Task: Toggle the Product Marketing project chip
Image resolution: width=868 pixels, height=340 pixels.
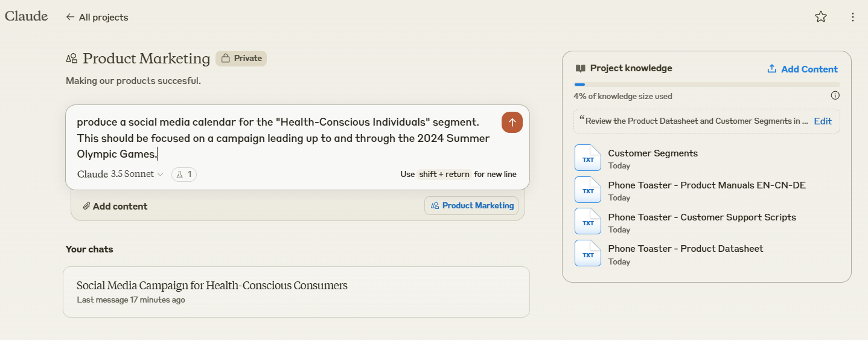Action: tap(471, 206)
